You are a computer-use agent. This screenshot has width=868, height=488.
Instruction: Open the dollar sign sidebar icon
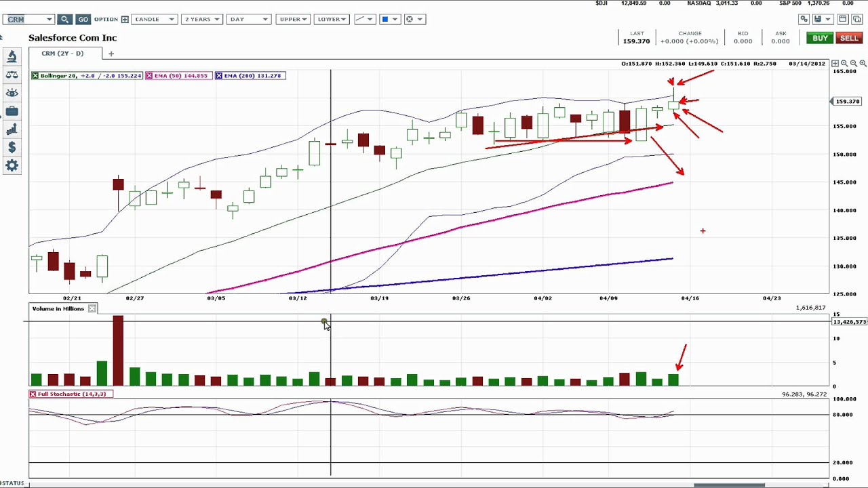12,147
